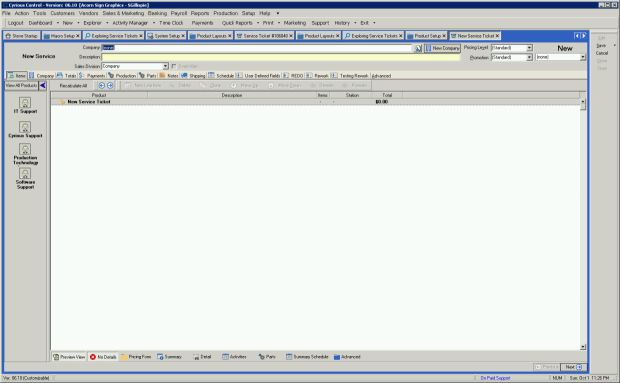
Task: Switch to the Store Status tab
Action: 21,36
